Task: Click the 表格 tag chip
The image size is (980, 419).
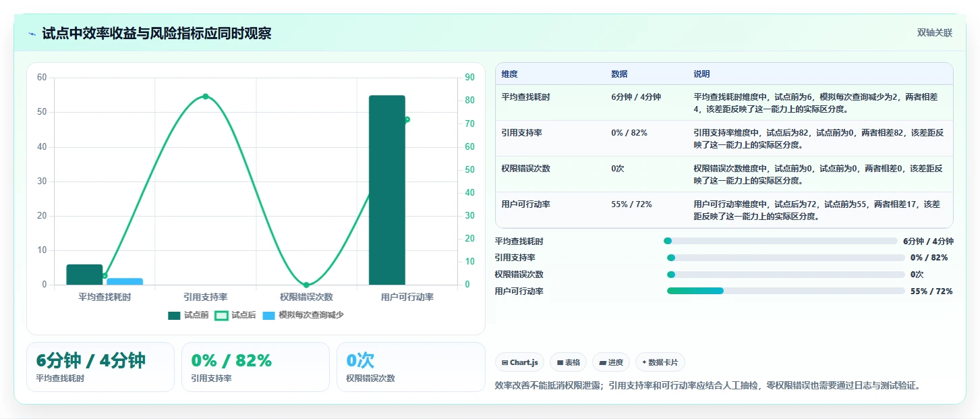Action: tap(569, 362)
